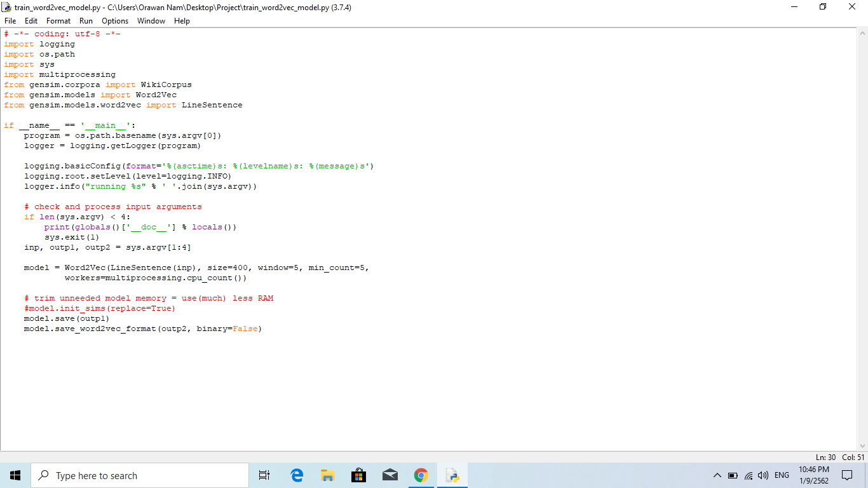Mute audio via the speaker tray icon

click(762, 475)
